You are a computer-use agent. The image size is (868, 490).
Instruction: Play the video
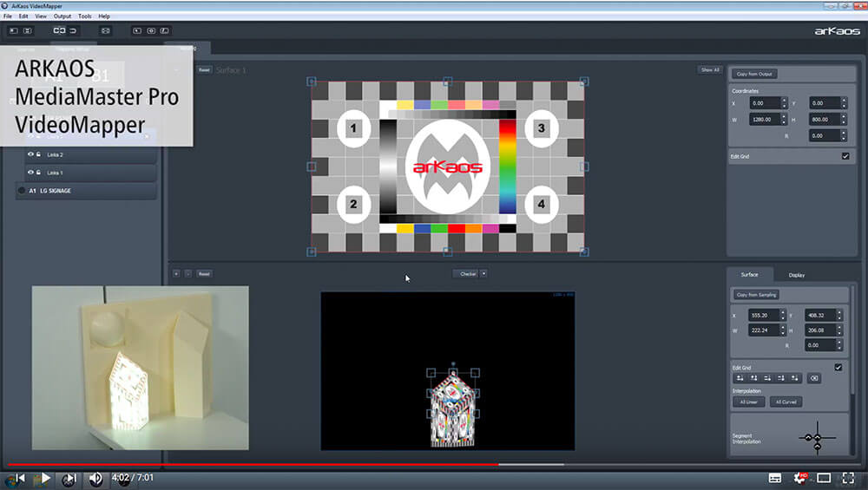[x=45, y=478]
